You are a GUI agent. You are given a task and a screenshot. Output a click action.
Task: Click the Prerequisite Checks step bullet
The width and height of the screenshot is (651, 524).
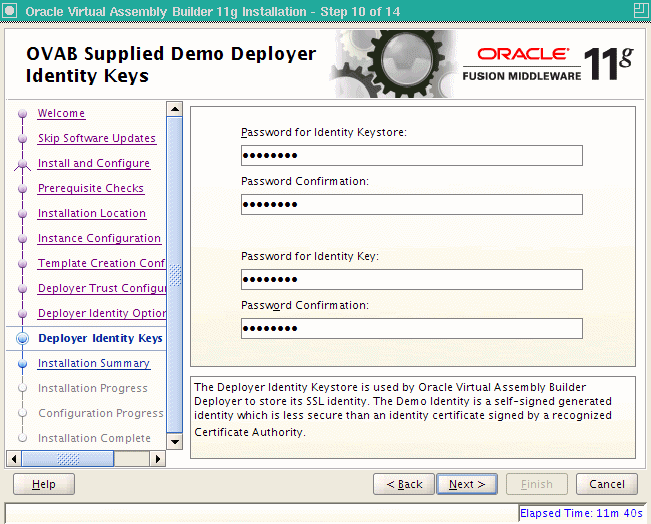(22, 189)
